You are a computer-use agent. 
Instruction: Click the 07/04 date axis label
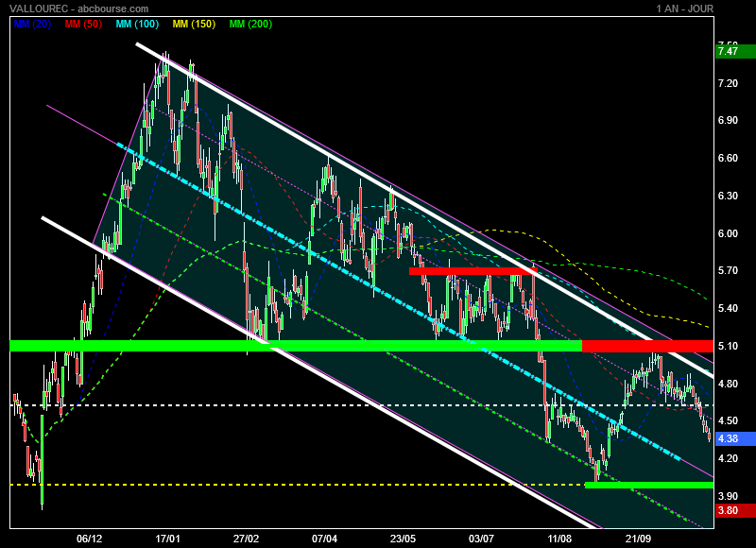[x=324, y=539]
